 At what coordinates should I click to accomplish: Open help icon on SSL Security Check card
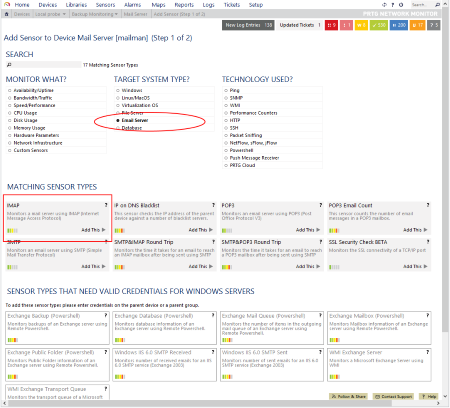[428, 242]
